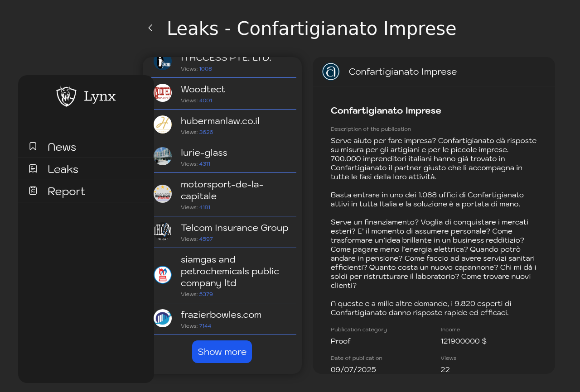Screen dimensions: 580x392
Task: Click the Show more button
Action: [222, 352]
